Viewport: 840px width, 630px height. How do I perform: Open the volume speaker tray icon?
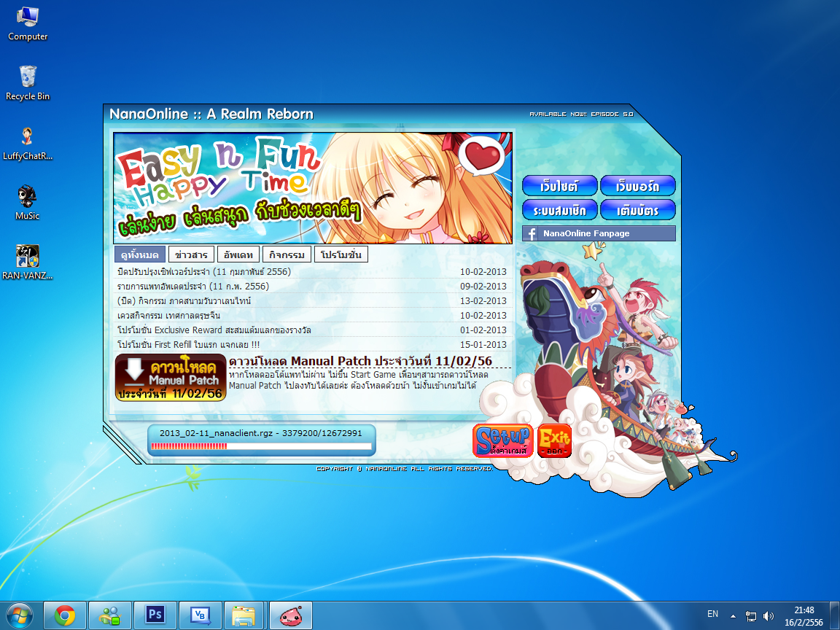pyautogui.click(x=769, y=616)
